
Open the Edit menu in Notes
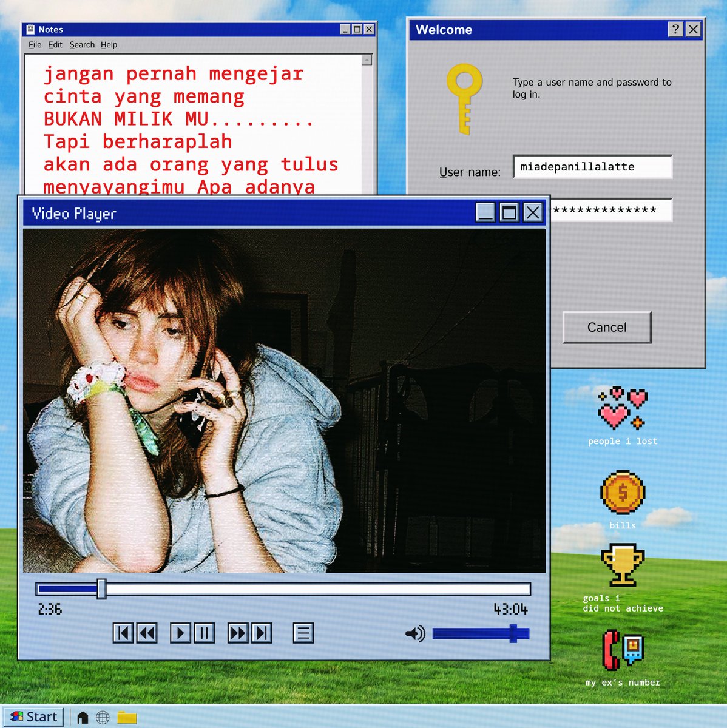55,45
